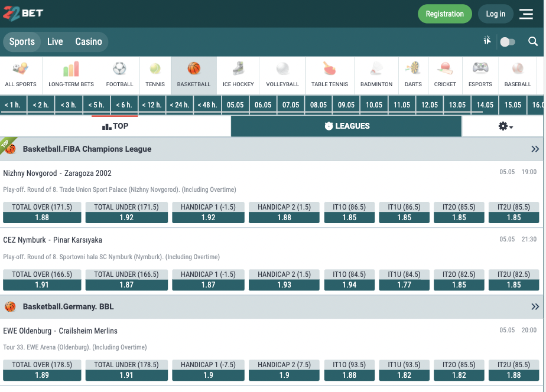Open the TOP tab
Viewport: 546px width, 392px height.
[x=115, y=126]
